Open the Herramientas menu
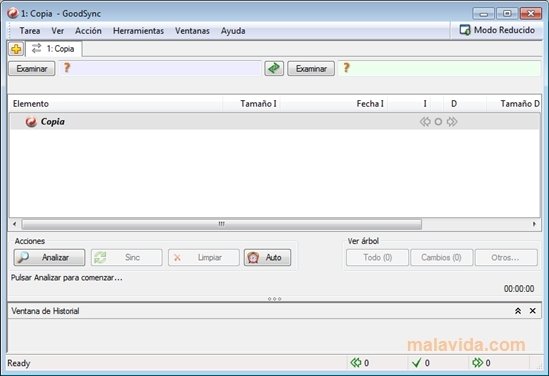 point(138,31)
